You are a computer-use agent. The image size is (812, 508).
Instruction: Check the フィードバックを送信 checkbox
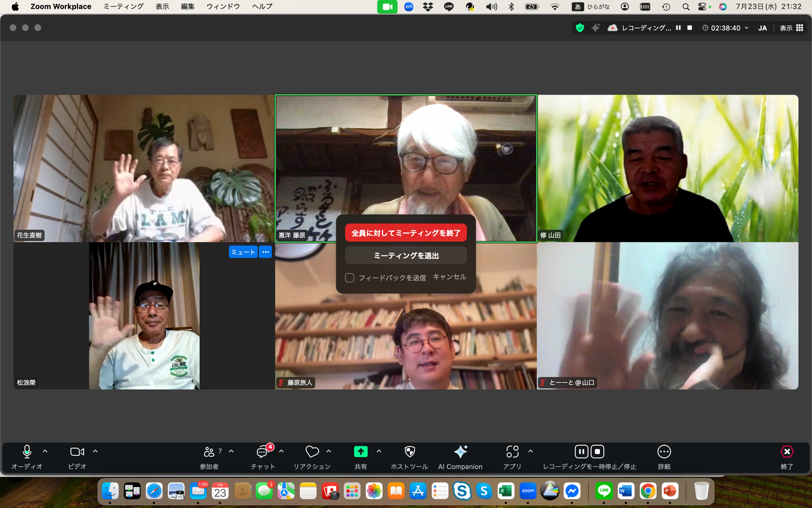click(x=350, y=277)
